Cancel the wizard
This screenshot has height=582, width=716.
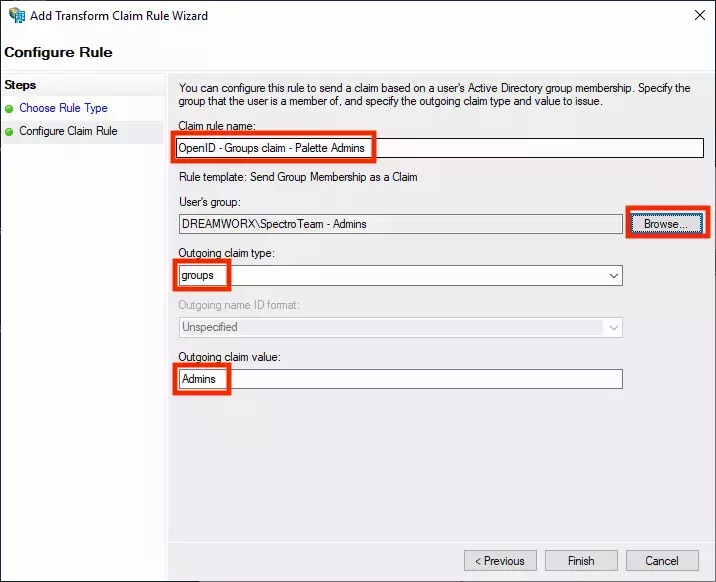[x=661, y=561]
